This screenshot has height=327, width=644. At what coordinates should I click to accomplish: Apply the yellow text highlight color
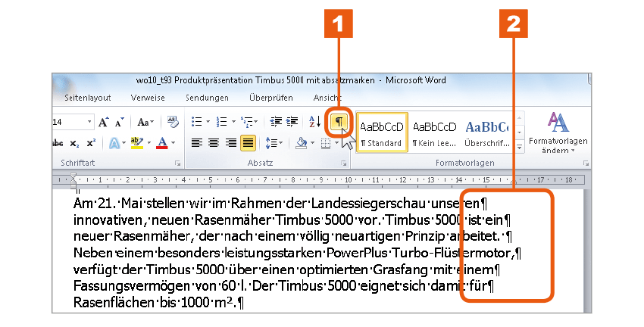coord(137,143)
